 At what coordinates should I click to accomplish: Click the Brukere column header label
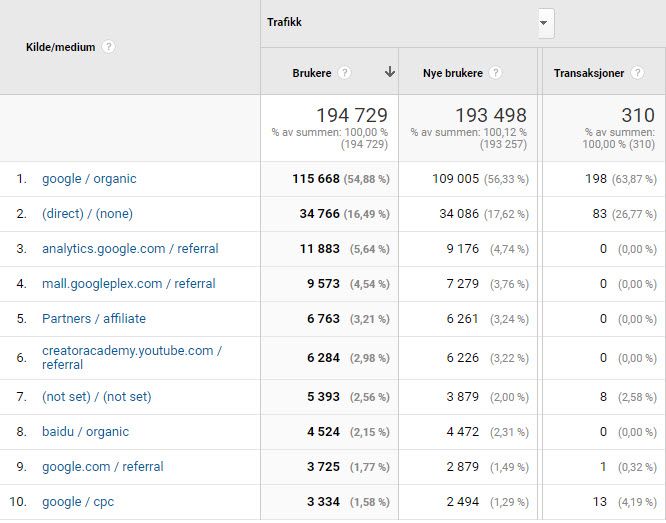click(x=312, y=73)
